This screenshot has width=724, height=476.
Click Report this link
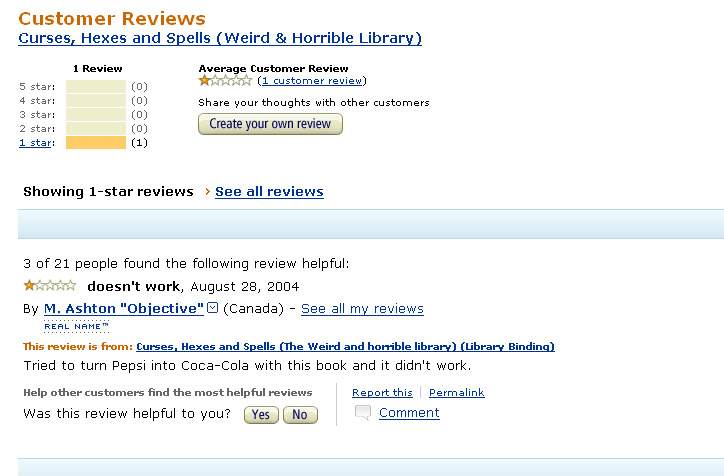(382, 392)
